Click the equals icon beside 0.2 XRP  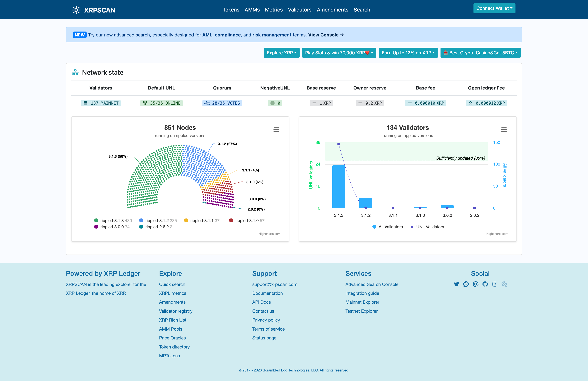(x=360, y=103)
